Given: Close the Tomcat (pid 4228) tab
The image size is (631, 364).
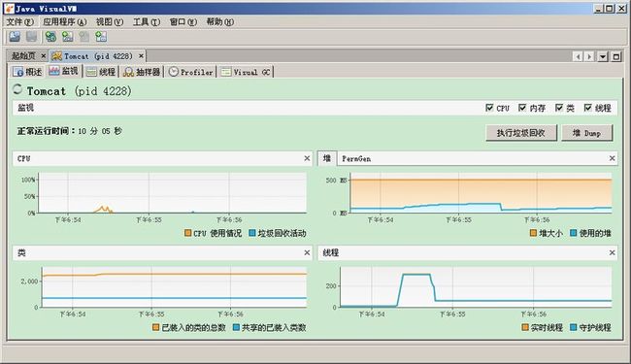Looking at the screenshot, I should coord(141,56).
